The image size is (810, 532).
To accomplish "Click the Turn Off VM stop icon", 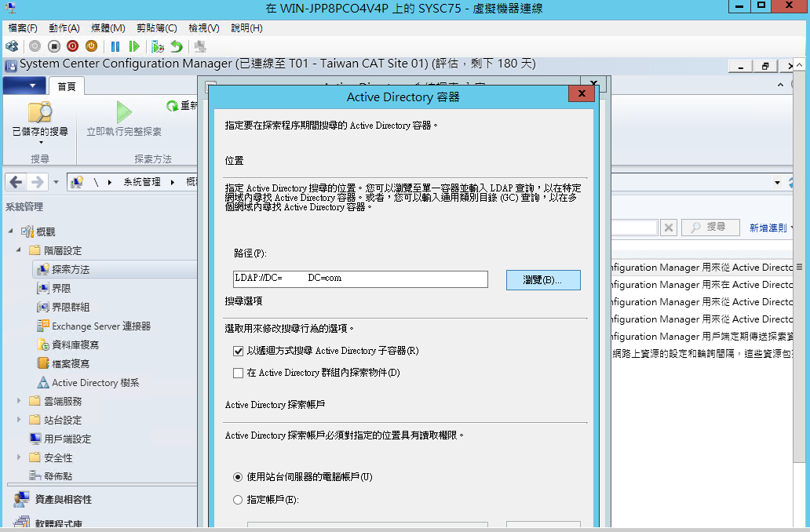I will [53, 46].
